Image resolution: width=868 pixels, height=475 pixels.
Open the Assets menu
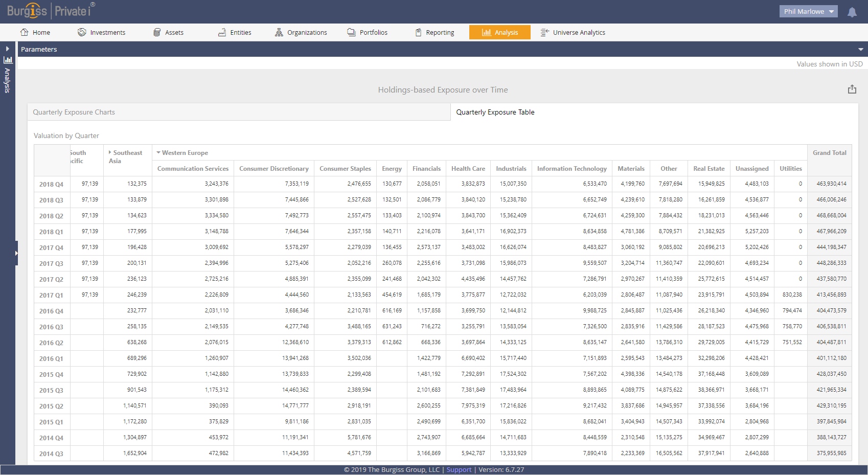pos(168,32)
